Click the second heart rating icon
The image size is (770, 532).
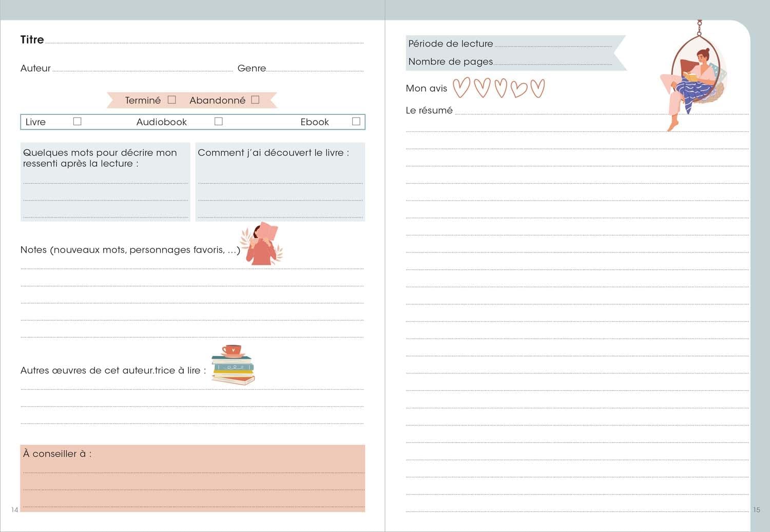(x=482, y=88)
